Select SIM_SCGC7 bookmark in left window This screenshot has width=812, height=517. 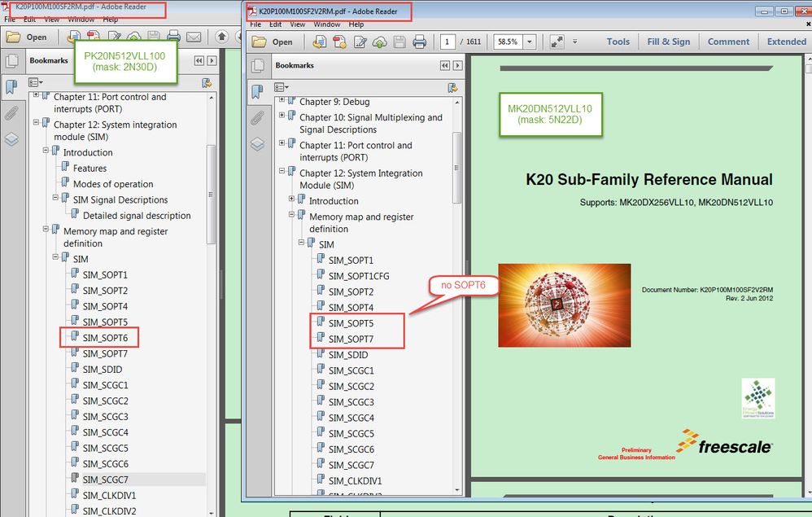coord(105,480)
